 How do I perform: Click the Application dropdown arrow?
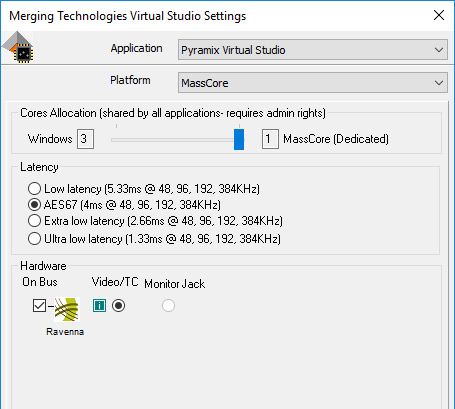(x=439, y=50)
